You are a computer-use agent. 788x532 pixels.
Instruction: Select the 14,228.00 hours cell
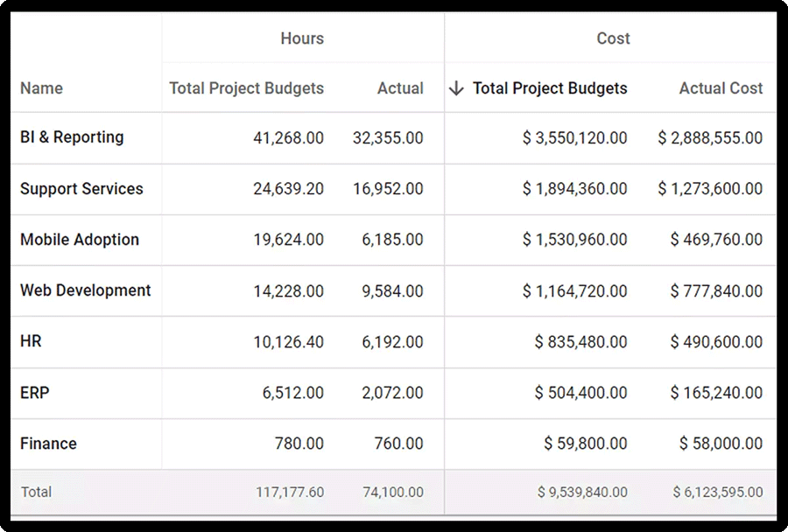click(x=288, y=290)
